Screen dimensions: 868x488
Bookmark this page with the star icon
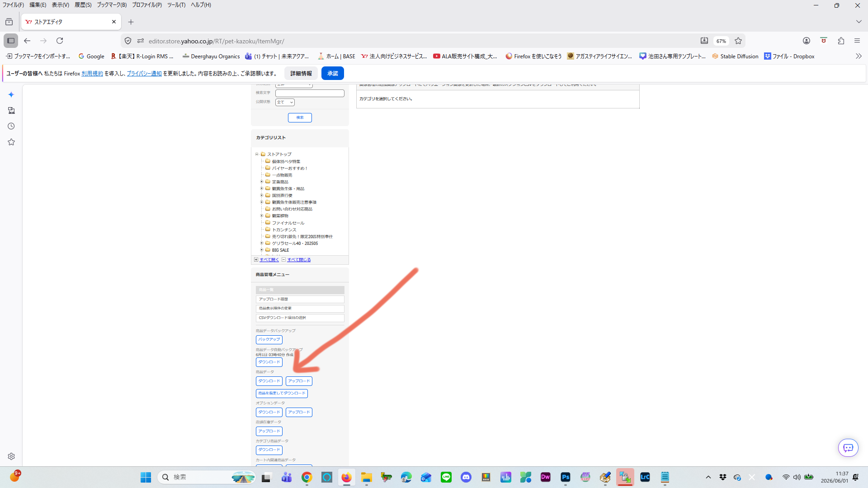tap(738, 41)
